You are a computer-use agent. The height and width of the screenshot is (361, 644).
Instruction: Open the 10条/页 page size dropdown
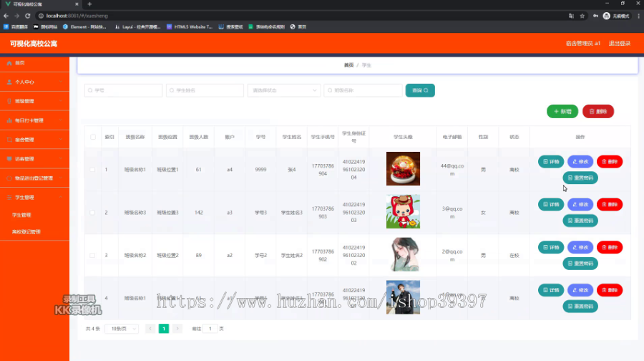pyautogui.click(x=122, y=329)
